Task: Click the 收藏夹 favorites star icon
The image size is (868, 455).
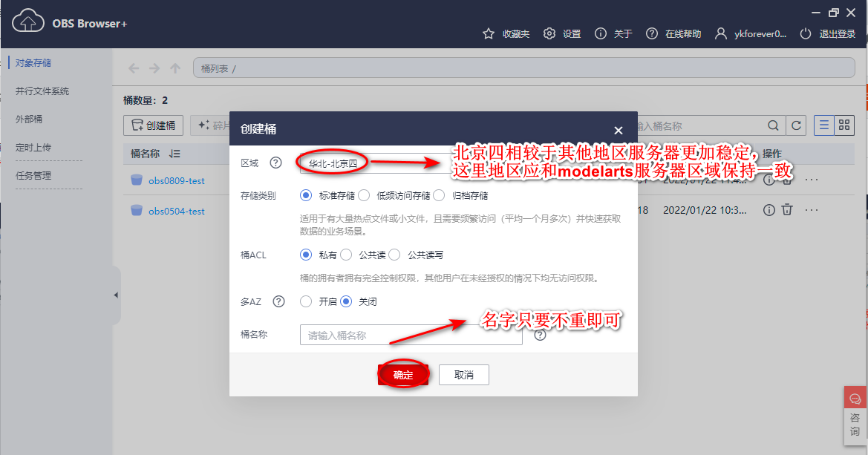Action: pos(489,33)
